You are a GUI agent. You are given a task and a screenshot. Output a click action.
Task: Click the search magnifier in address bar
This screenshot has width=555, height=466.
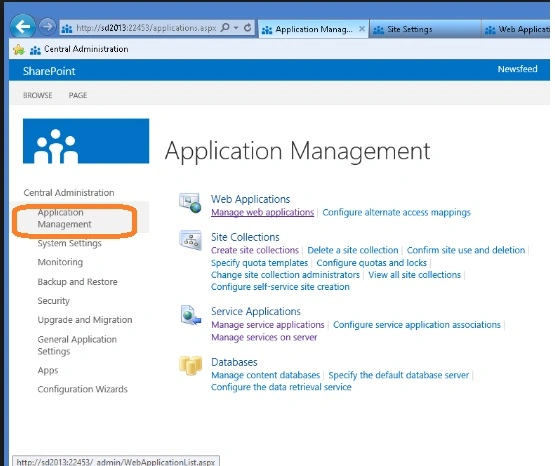(225, 27)
